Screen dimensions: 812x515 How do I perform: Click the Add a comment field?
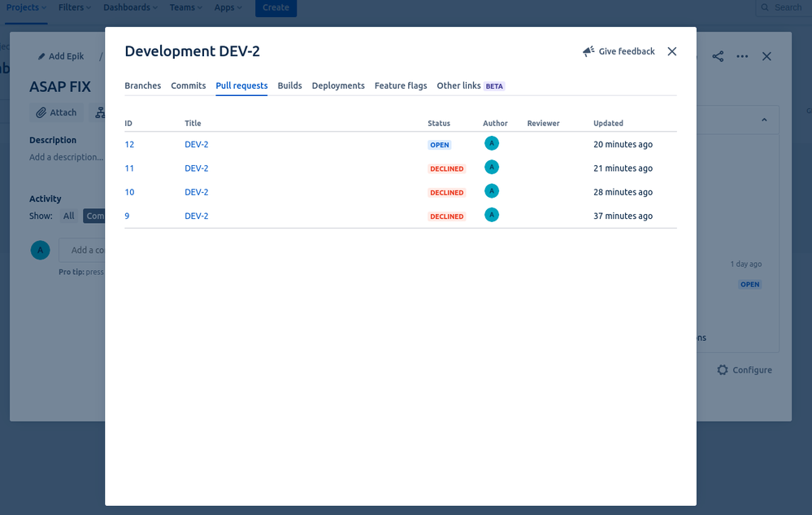click(83, 251)
